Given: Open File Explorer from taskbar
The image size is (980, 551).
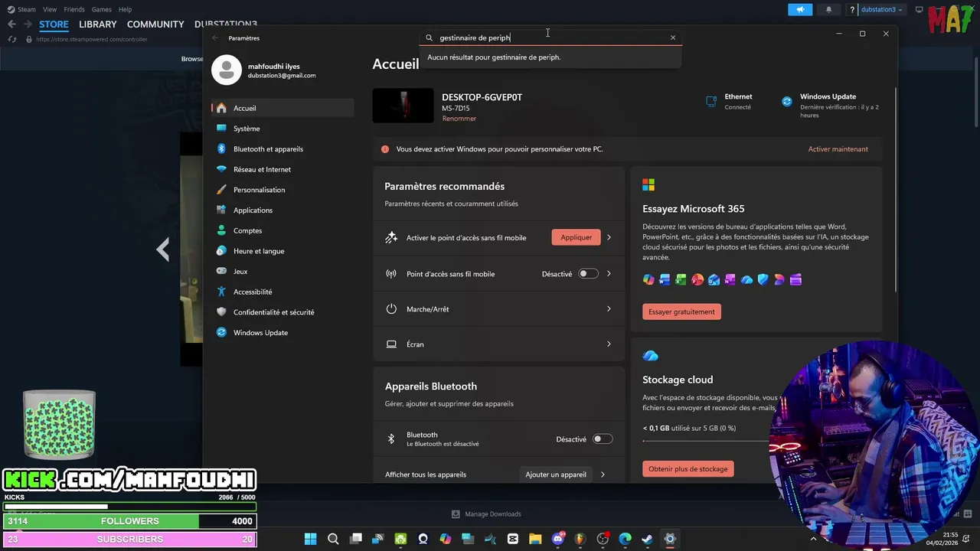Looking at the screenshot, I should [x=535, y=539].
